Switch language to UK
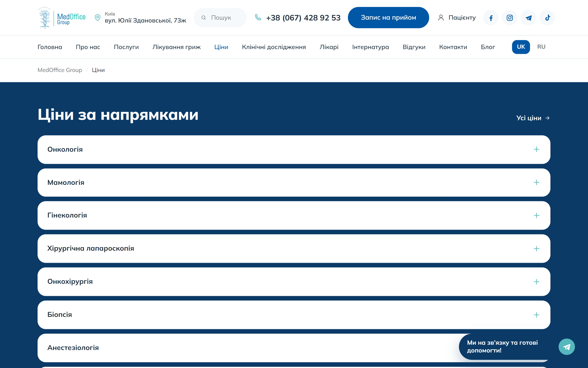This screenshot has width=588, height=368. tap(521, 47)
